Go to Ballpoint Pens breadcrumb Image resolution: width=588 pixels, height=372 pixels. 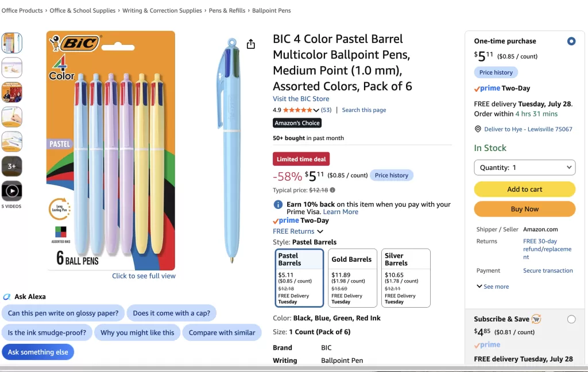[x=272, y=10]
